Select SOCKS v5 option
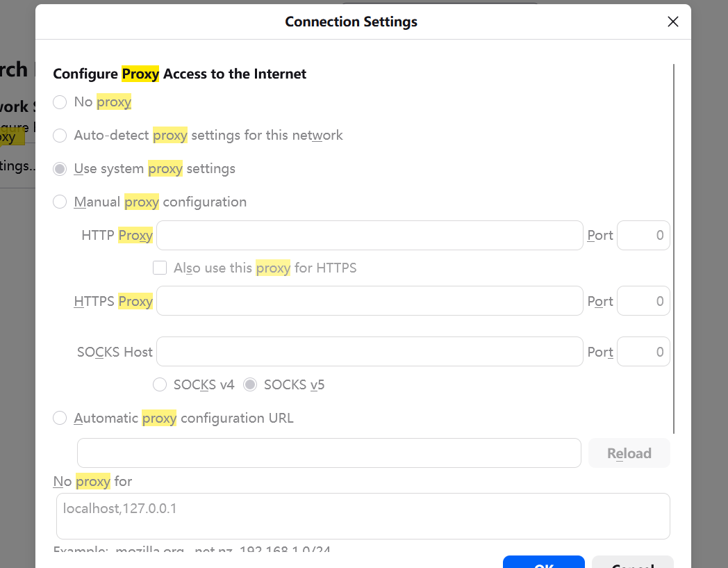This screenshot has width=728, height=568. pos(250,384)
